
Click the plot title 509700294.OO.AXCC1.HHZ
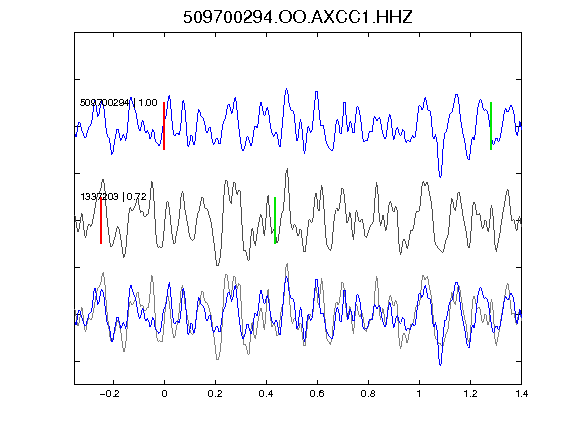298,17
